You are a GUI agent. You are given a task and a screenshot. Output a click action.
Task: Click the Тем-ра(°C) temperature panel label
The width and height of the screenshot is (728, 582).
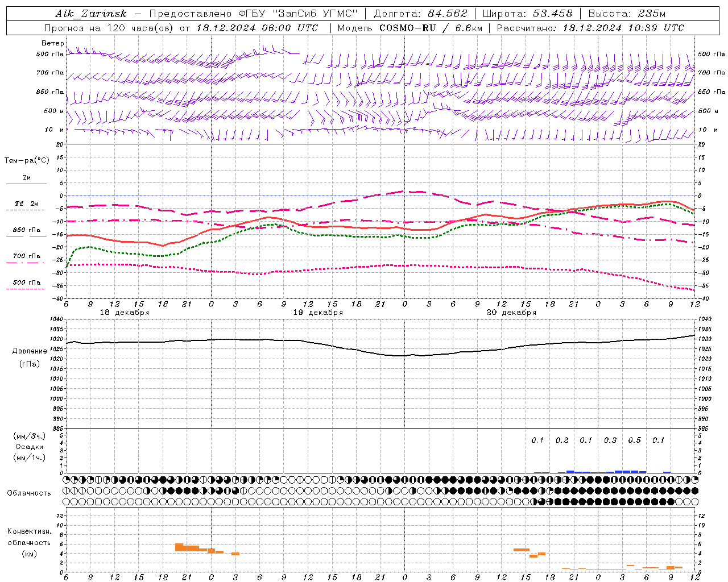click(27, 161)
